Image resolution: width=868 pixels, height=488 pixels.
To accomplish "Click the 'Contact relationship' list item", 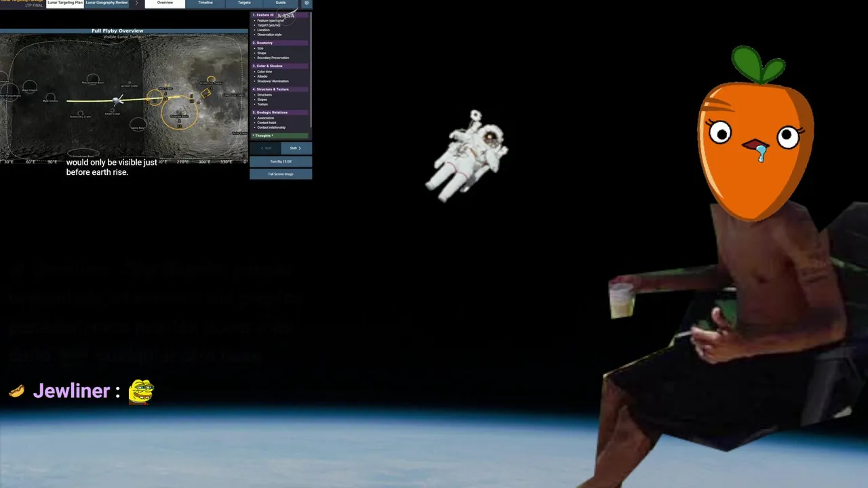I will tap(271, 127).
